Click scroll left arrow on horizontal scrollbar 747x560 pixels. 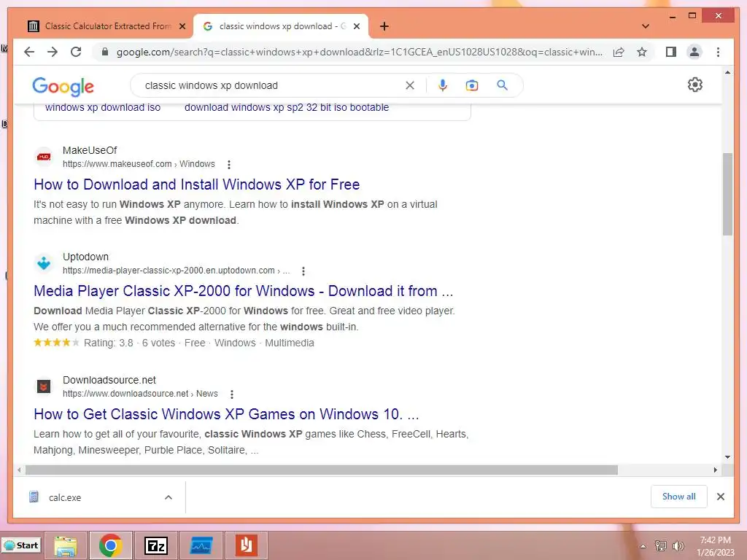click(x=18, y=470)
